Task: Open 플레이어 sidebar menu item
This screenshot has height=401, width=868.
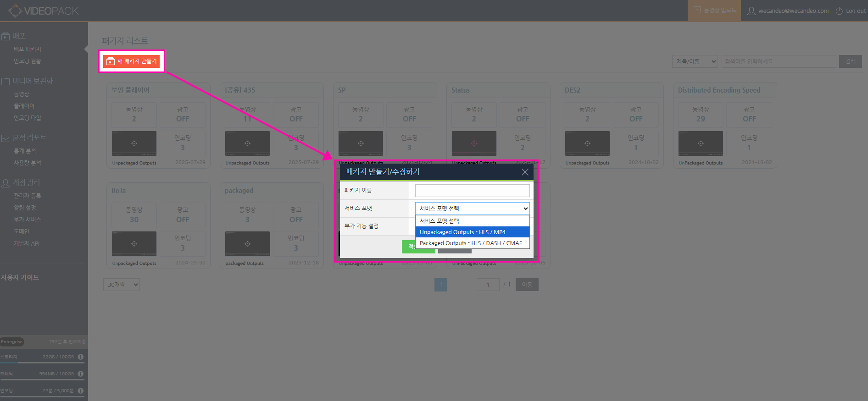Action: tap(24, 106)
